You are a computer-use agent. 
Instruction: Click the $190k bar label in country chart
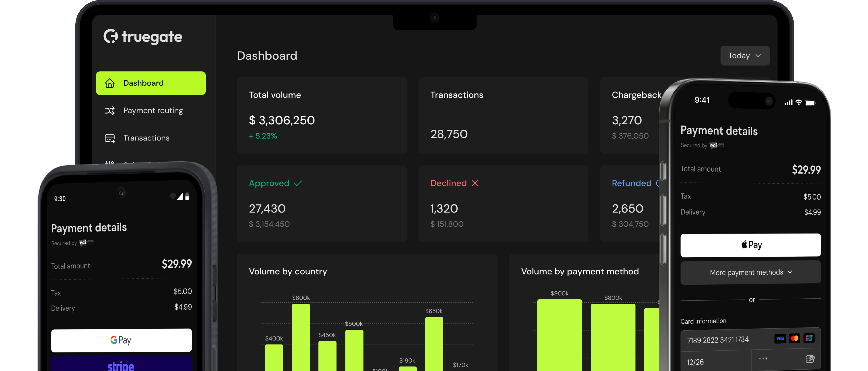coord(407,361)
